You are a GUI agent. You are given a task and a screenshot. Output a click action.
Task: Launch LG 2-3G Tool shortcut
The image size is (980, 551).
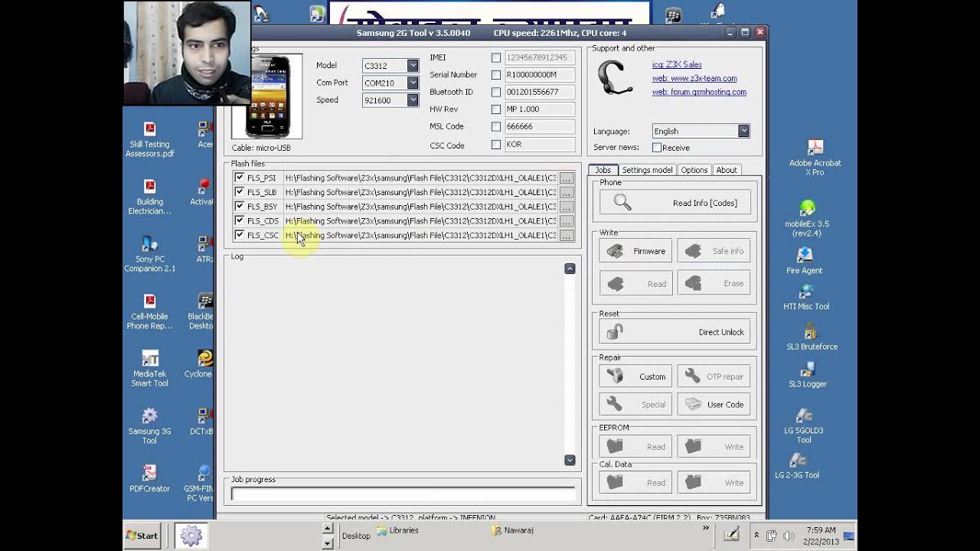797,467
